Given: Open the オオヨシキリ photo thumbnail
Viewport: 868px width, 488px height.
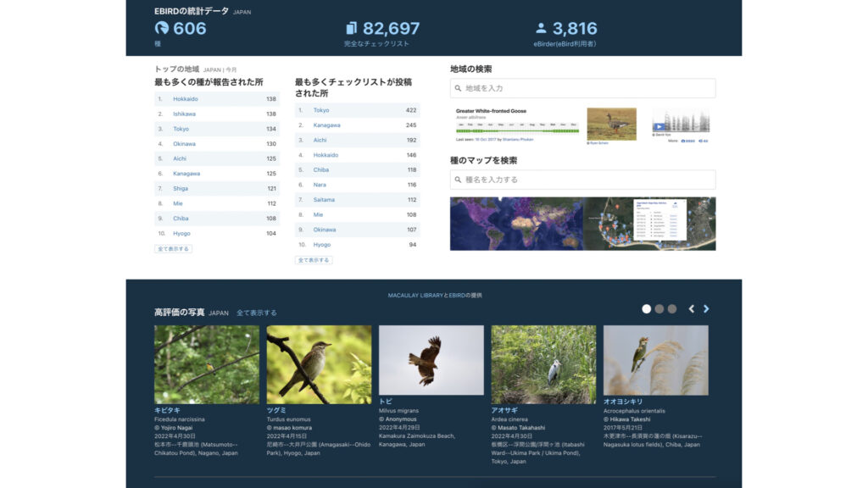Looking at the screenshot, I should click(x=656, y=360).
